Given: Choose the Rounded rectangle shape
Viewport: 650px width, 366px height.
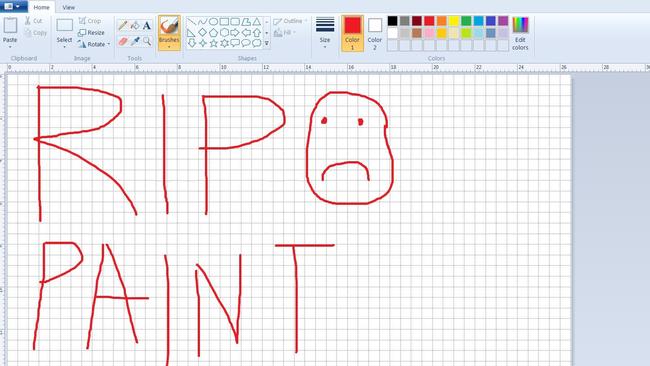Looking at the screenshot, I should tap(235, 22).
